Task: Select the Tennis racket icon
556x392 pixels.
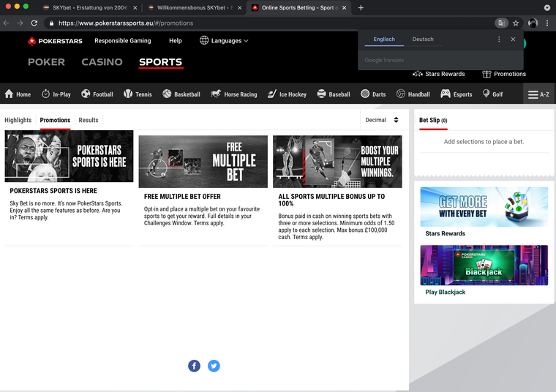Action: click(127, 94)
